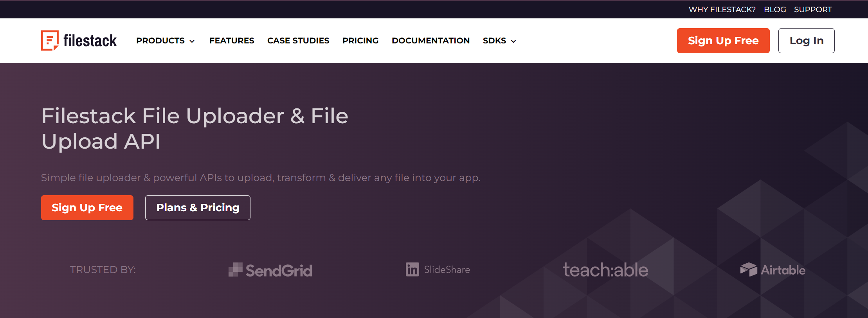Open the Why Filestack? link
The image size is (868, 318).
tap(722, 9)
